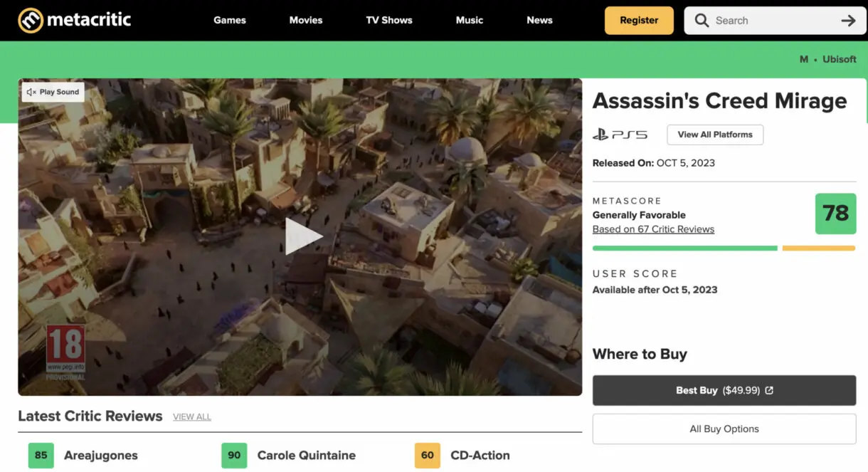Click the muted speaker icon on video
The height and width of the screenshot is (472, 868).
[x=31, y=92]
